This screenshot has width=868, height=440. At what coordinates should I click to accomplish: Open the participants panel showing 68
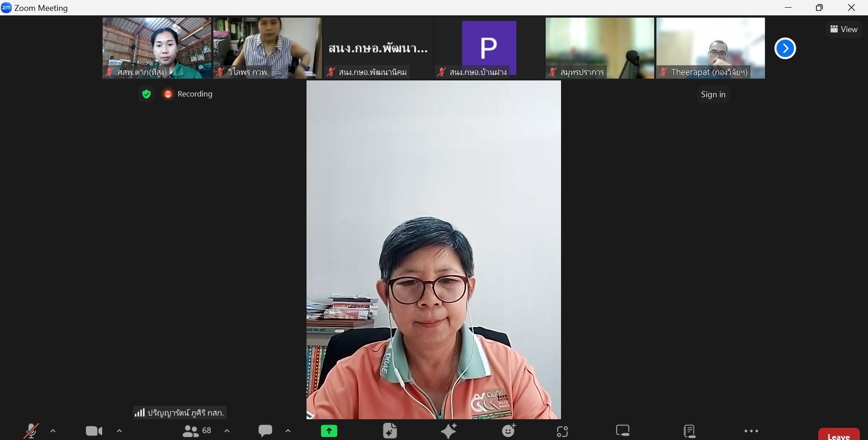point(197,431)
